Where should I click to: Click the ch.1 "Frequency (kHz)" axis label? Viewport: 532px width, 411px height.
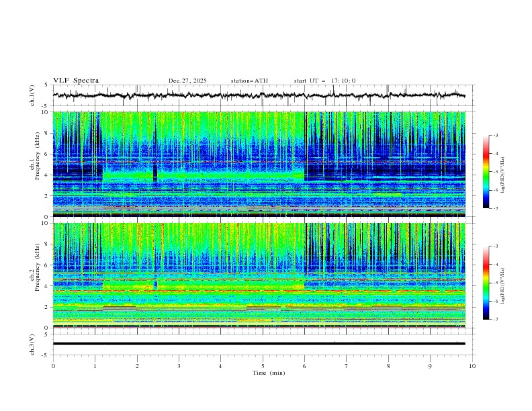click(x=38, y=156)
